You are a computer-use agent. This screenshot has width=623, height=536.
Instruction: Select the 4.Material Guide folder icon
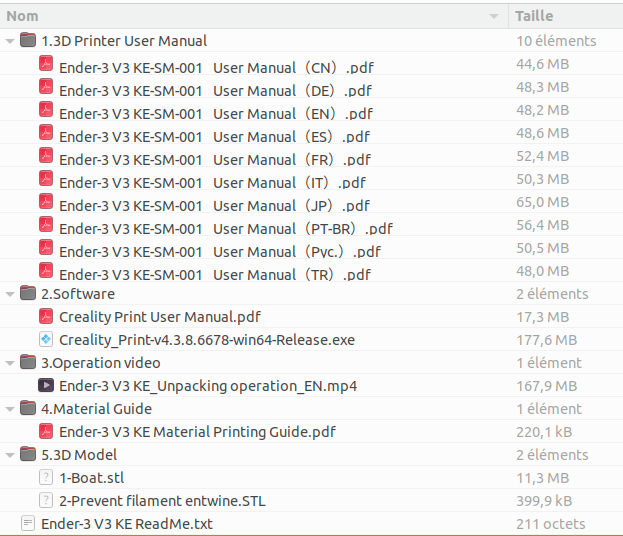click(x=28, y=407)
